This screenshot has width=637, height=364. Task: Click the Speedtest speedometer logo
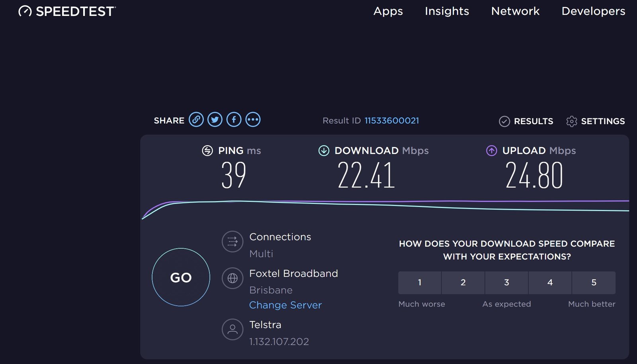pyautogui.click(x=25, y=11)
